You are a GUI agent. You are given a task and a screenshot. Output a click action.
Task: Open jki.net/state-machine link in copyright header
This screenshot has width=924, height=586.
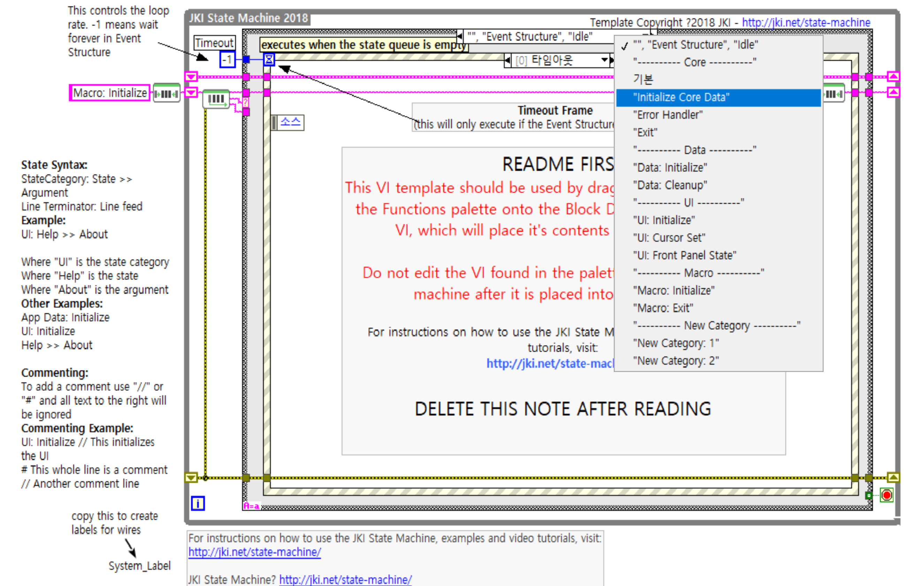[x=806, y=23]
